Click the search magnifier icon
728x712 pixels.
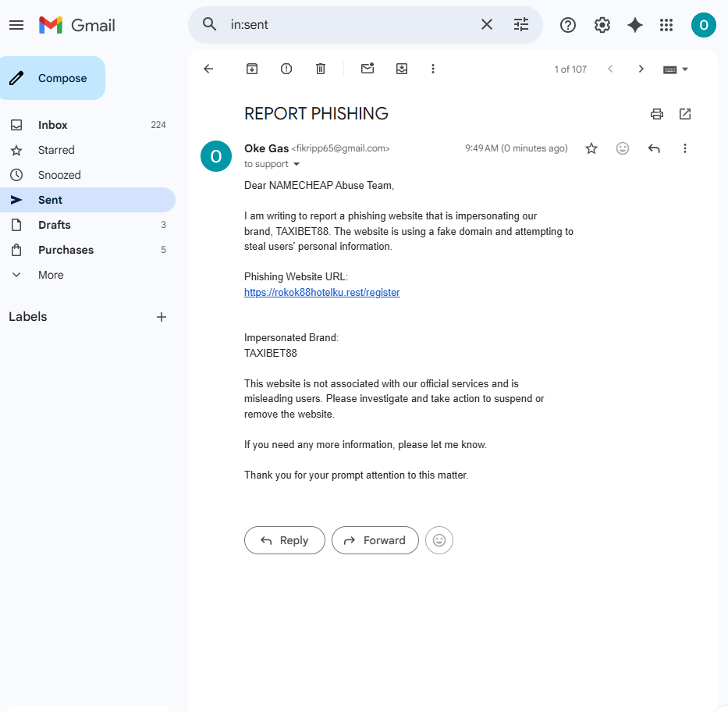pyautogui.click(x=209, y=25)
